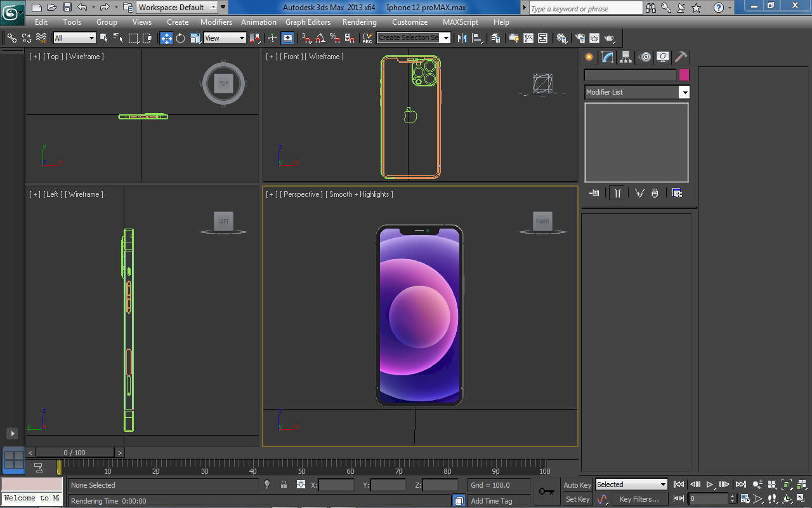Open the Select by Name list tool
Image resolution: width=812 pixels, height=508 pixels.
pyautogui.click(x=118, y=38)
